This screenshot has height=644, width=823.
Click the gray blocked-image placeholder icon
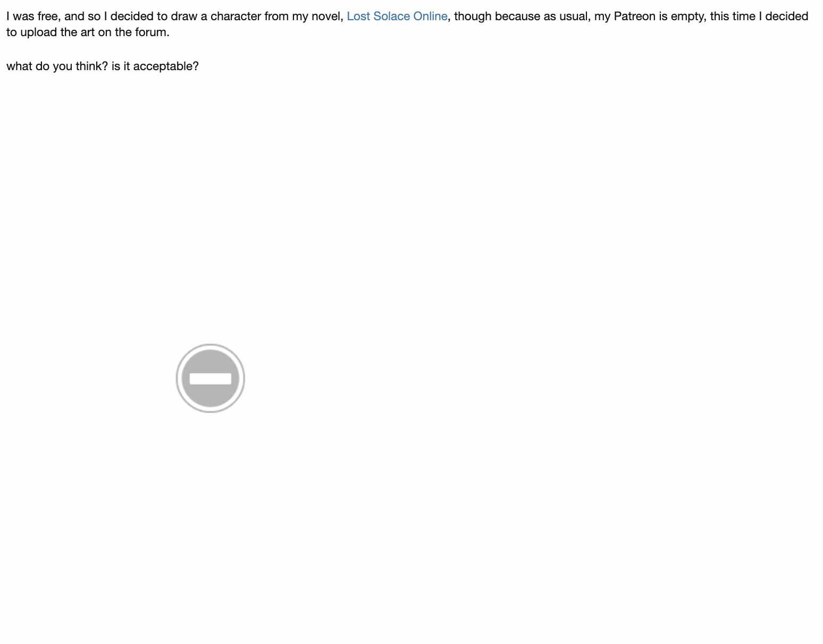211,378
